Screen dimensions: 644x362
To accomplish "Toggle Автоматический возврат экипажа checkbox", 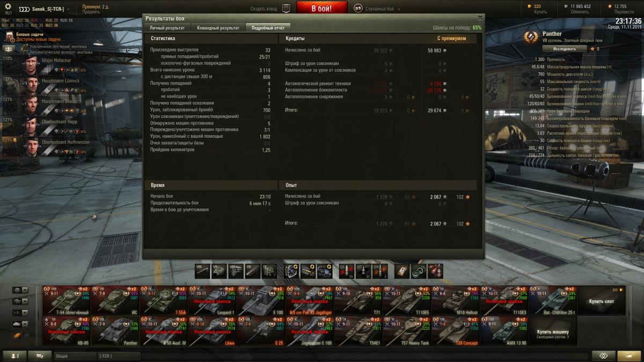I will point(26,52).
